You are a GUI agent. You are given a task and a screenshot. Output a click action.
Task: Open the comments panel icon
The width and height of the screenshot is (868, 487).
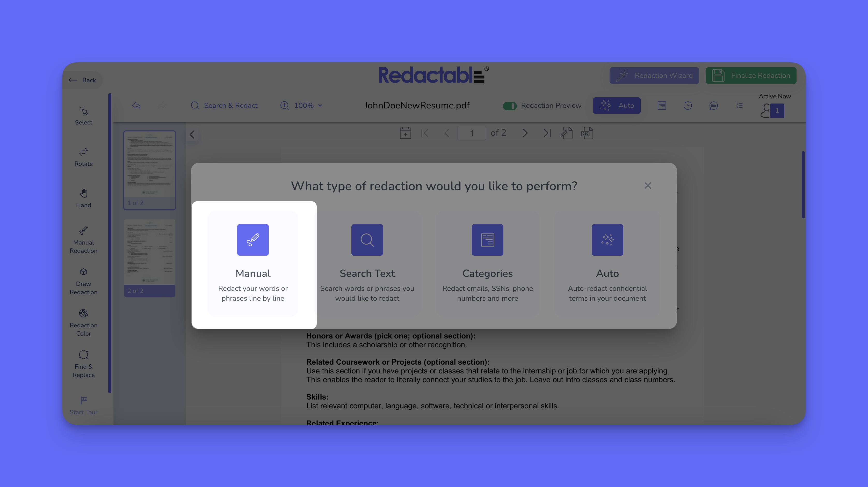[713, 105]
